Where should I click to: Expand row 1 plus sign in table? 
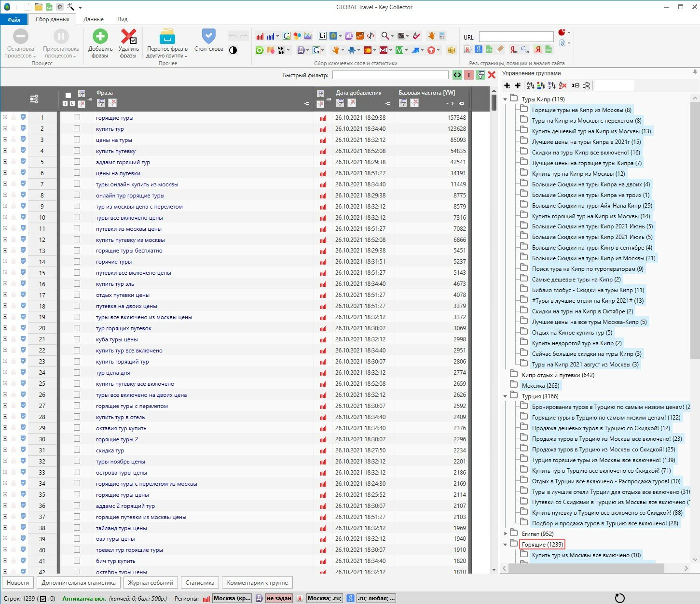pos(5,117)
